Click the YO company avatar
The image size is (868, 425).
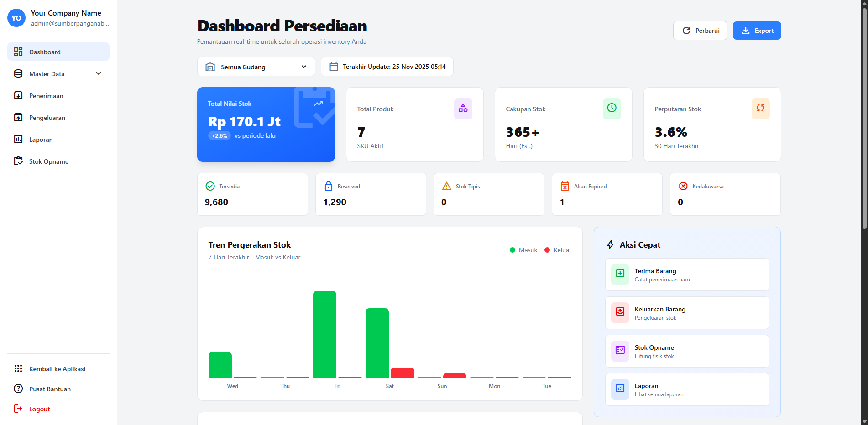pos(16,18)
